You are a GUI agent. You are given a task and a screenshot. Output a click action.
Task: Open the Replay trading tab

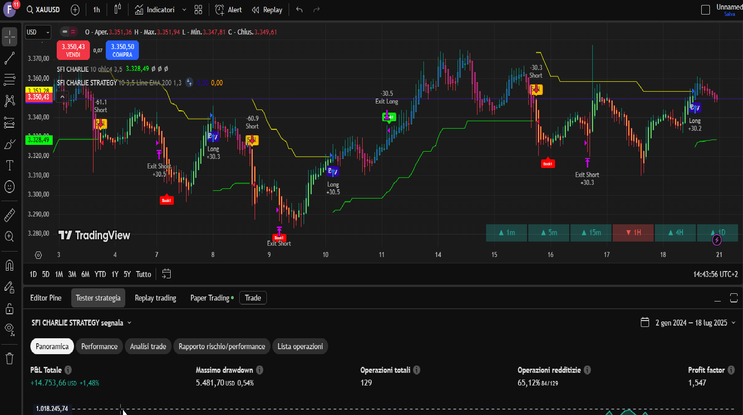pos(155,298)
